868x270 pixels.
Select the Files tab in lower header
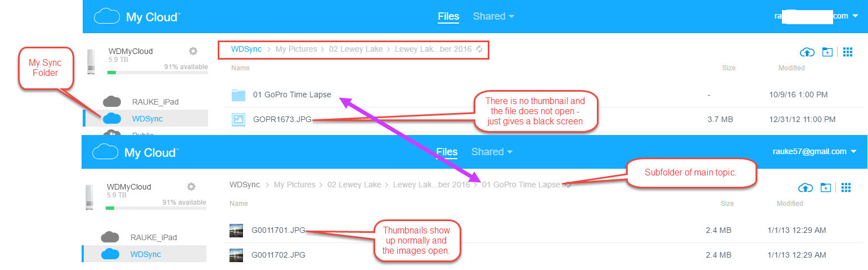[x=447, y=152]
